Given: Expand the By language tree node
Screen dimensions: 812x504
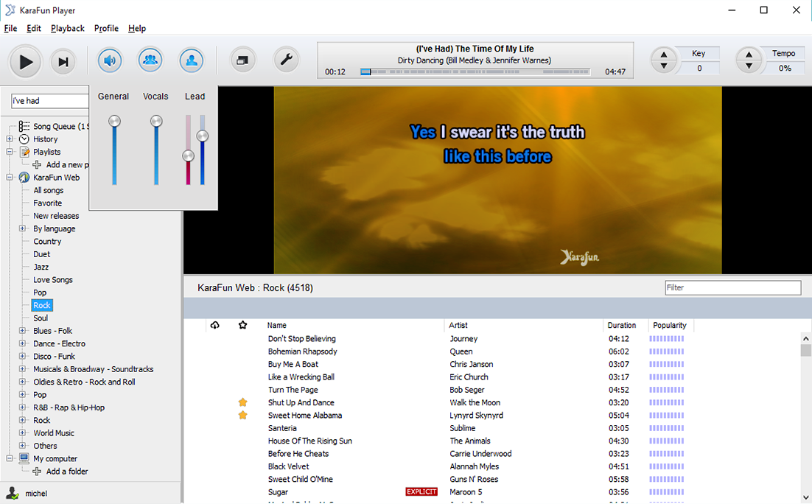Looking at the screenshot, I should (23, 229).
